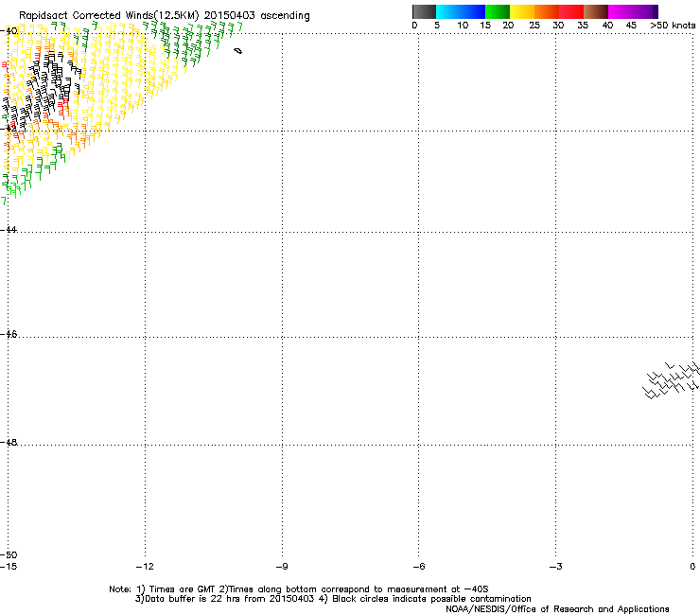Click the legend label '25'
700x615 pixels.
coord(534,26)
